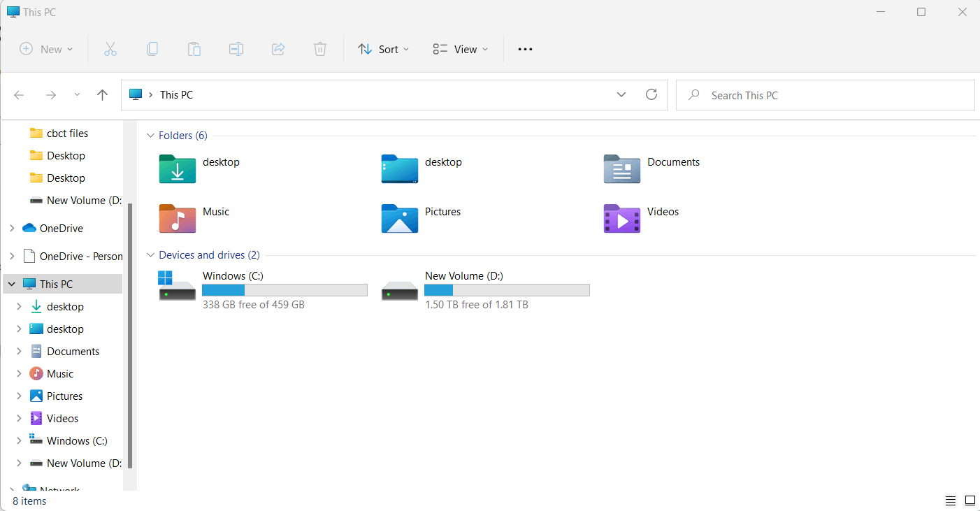Screen dimensions: 980x511
Task: Expand Windows (C:) node in sidebar
Action: click(19, 440)
